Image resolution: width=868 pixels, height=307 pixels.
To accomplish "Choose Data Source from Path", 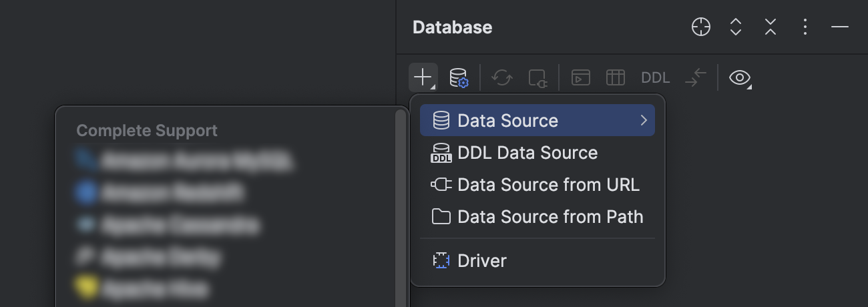I will pos(550,217).
